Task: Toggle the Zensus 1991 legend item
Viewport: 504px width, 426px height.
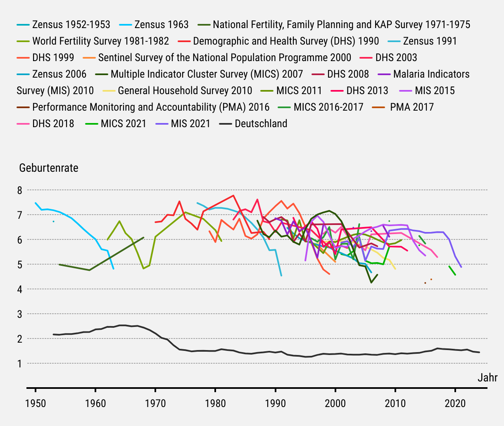Action: pyautogui.click(x=430, y=41)
